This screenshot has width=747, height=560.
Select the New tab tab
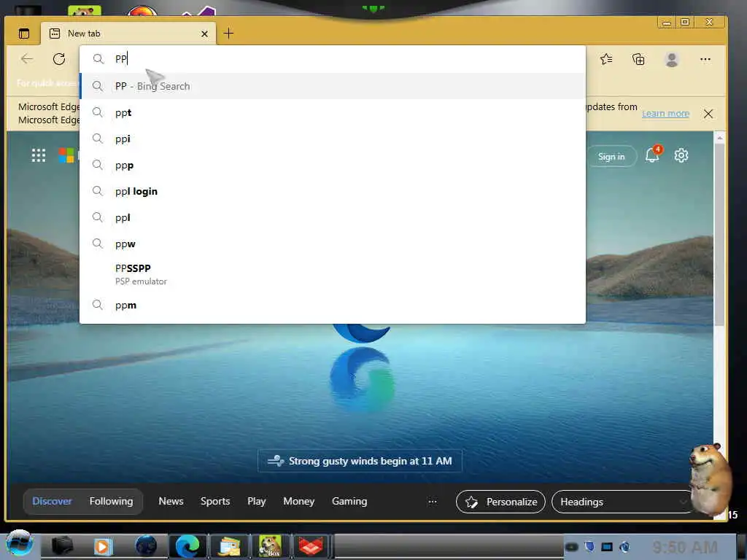pyautogui.click(x=128, y=34)
